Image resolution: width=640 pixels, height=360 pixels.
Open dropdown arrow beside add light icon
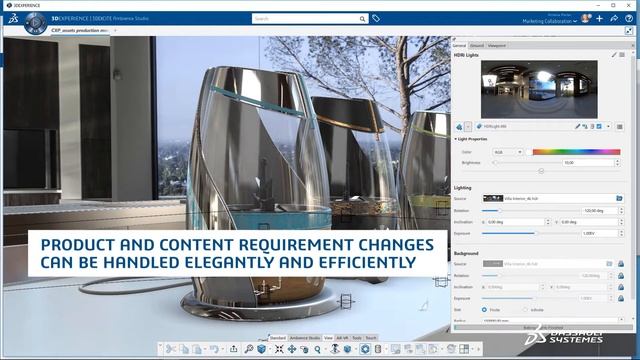tap(468, 127)
